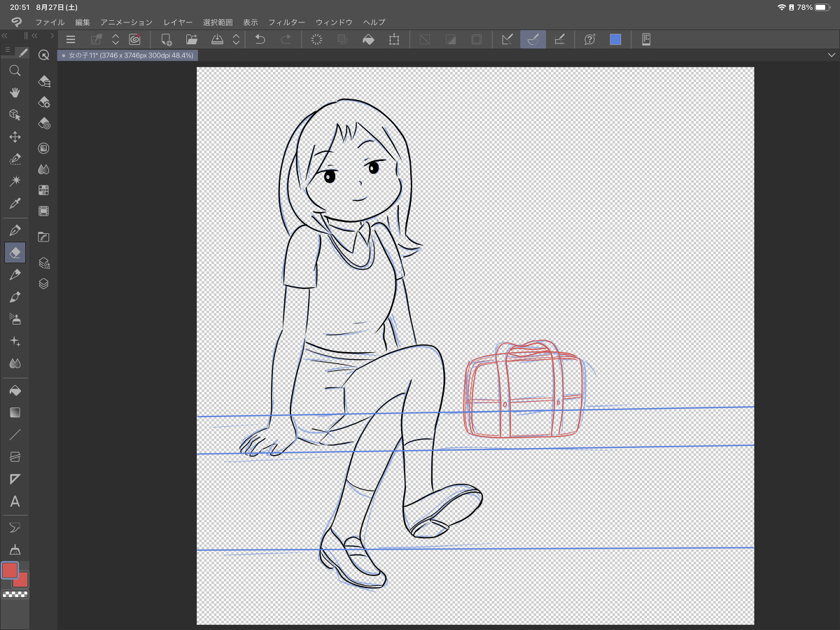This screenshot has width=840, height=630.
Task: Open Clip Studio support question icon
Action: tap(590, 40)
